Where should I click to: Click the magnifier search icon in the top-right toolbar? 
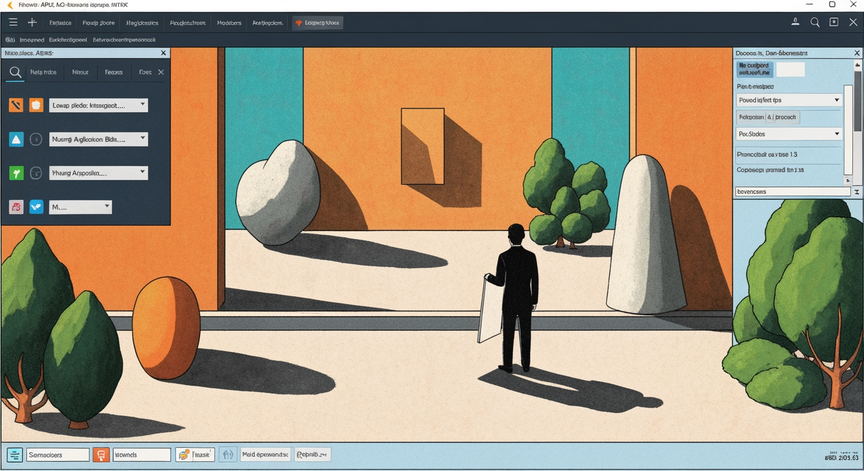(x=814, y=23)
